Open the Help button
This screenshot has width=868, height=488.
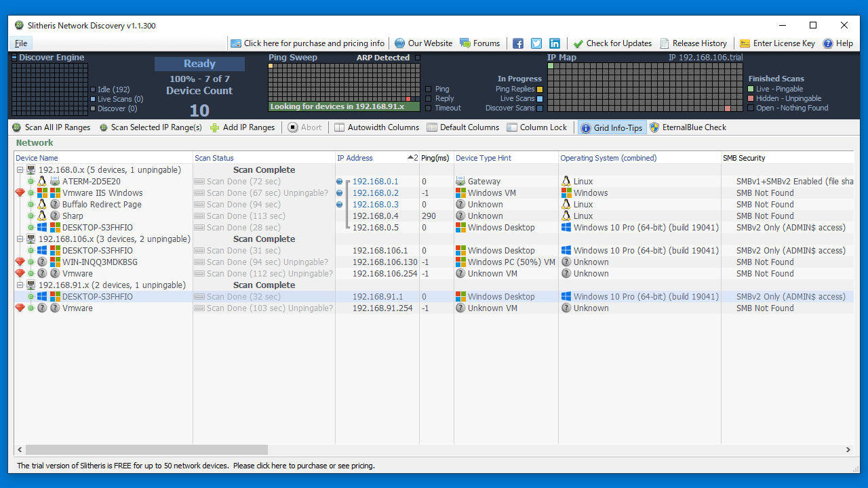point(838,43)
